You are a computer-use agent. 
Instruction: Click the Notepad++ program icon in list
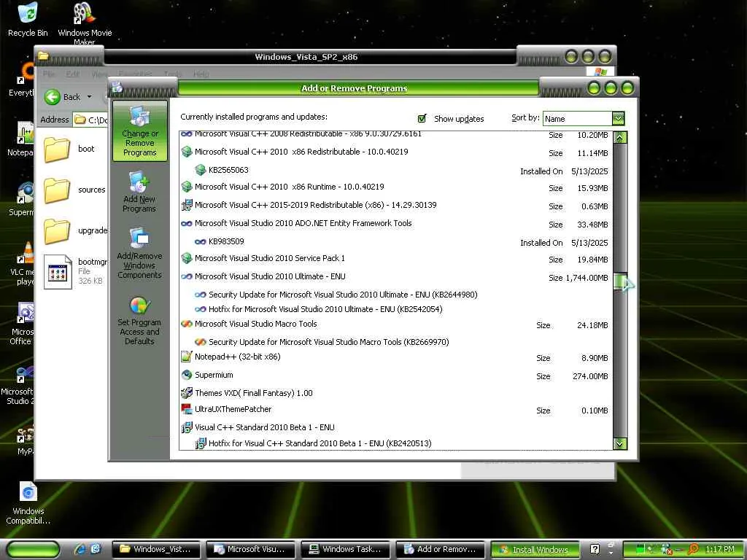coord(187,357)
